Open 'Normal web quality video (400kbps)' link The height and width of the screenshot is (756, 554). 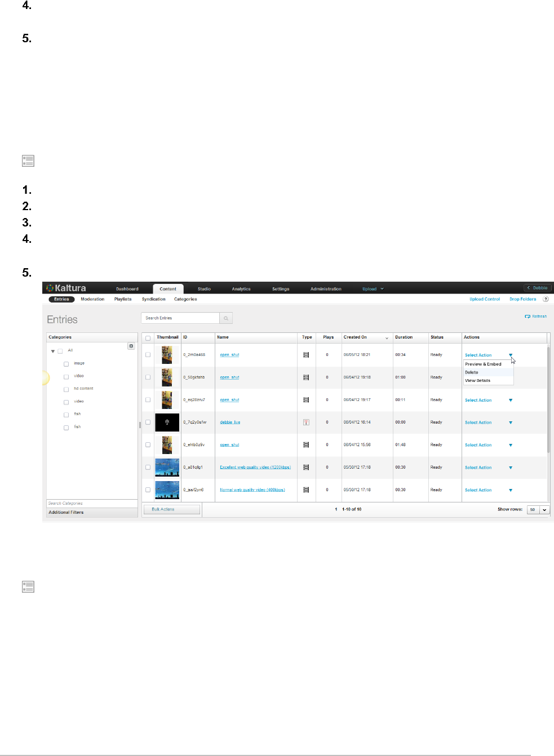tap(252, 490)
